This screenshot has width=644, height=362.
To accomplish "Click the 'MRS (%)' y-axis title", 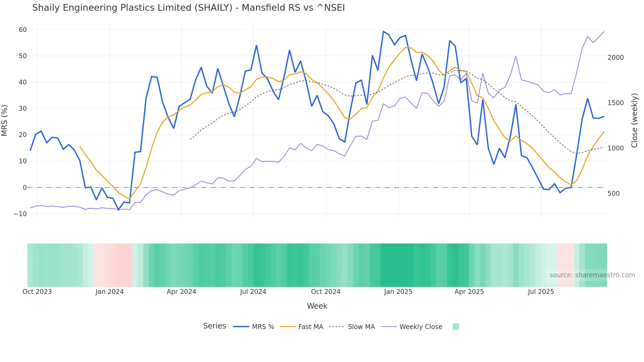I will pyautogui.click(x=5, y=120).
